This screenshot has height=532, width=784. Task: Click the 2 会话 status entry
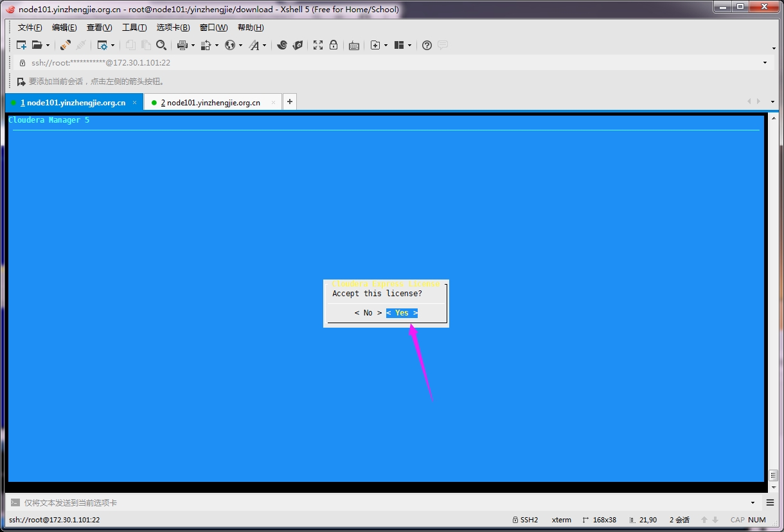coord(679,520)
